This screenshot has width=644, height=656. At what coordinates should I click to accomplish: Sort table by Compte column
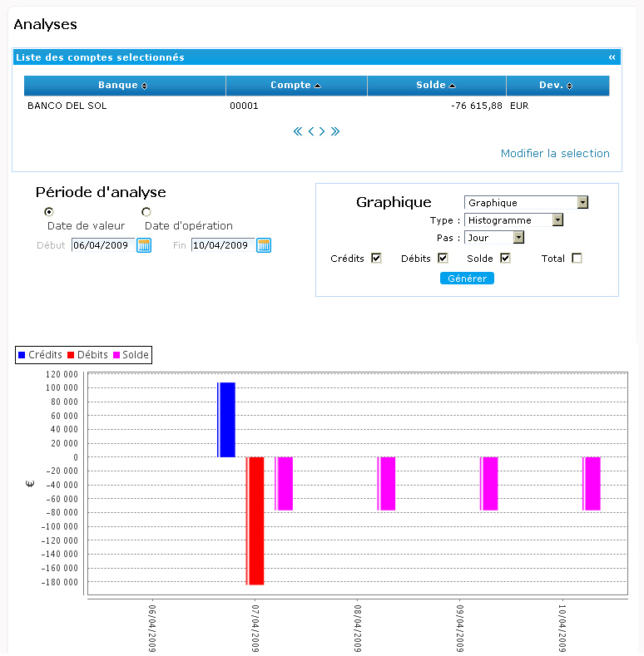click(317, 86)
